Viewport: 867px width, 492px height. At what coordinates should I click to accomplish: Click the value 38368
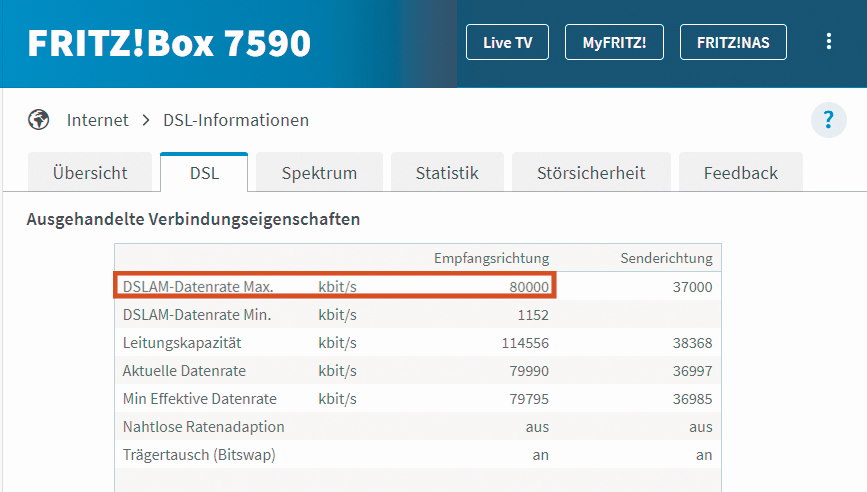click(x=692, y=343)
